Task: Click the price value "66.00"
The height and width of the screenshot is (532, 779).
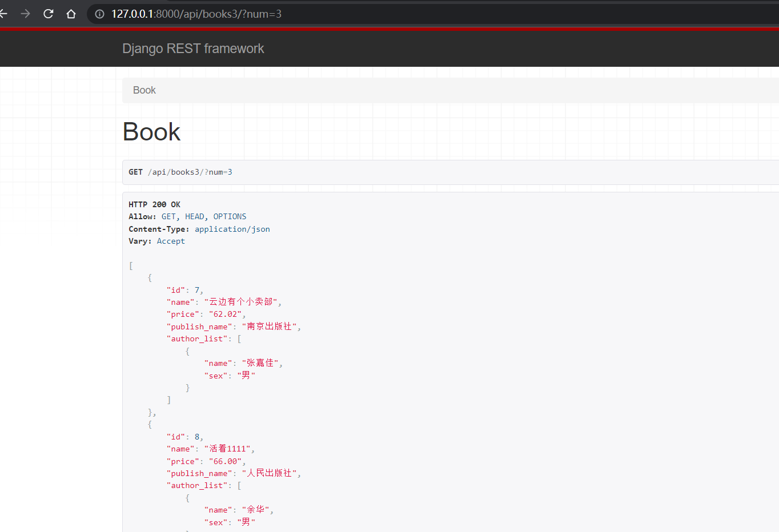Action: click(225, 461)
